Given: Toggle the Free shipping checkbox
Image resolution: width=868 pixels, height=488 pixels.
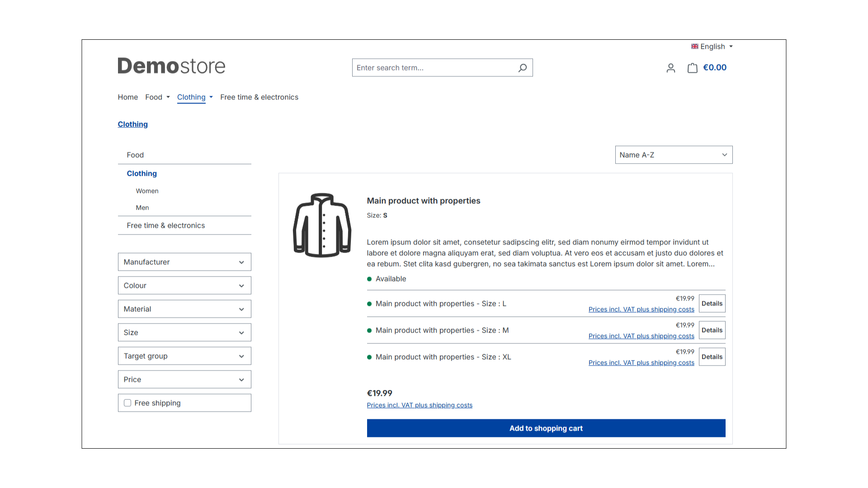Looking at the screenshot, I should 127,403.
